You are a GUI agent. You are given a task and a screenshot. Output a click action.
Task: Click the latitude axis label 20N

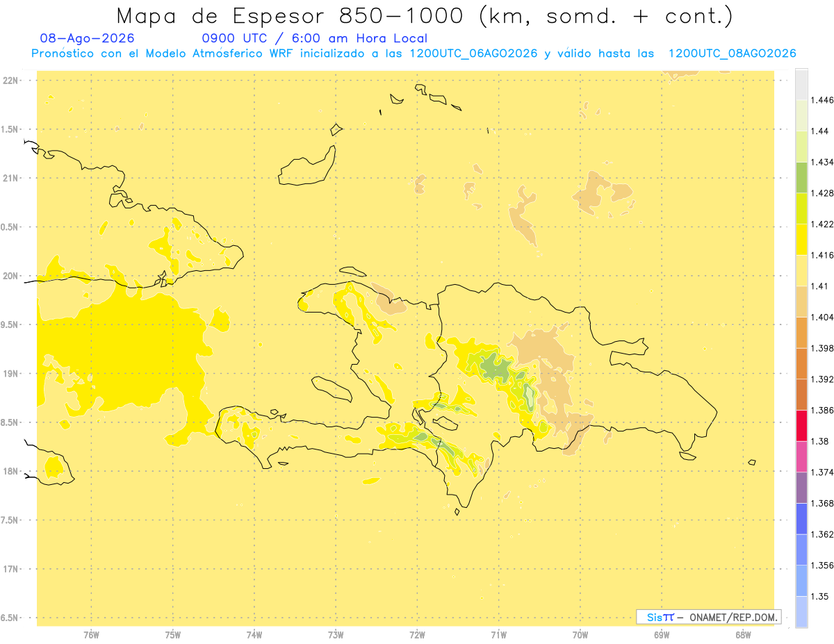coord(12,276)
